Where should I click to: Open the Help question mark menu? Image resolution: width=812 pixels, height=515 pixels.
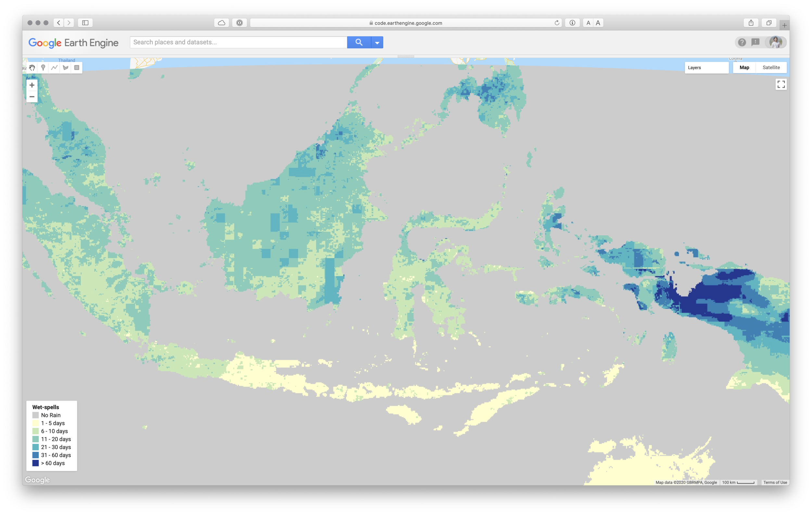click(x=742, y=42)
